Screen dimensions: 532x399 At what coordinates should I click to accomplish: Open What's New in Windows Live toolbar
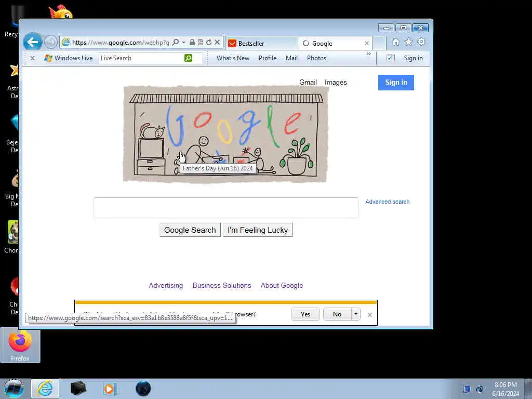click(x=233, y=58)
